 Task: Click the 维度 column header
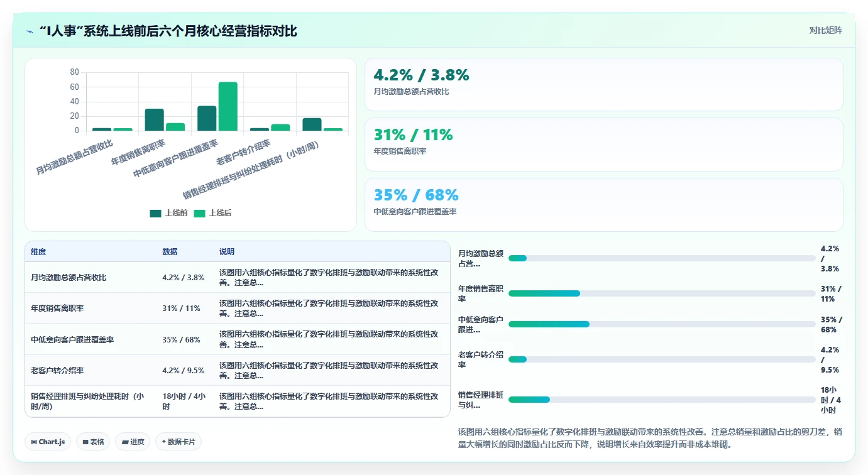tap(38, 252)
